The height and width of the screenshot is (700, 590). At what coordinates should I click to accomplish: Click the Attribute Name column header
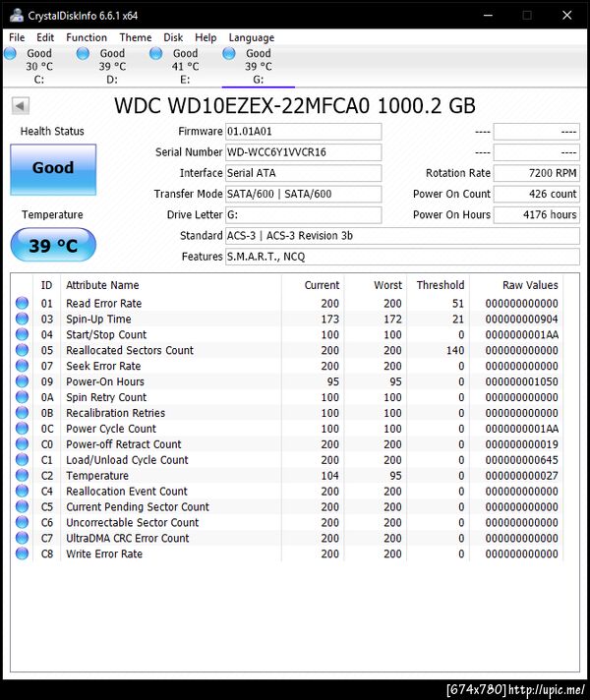[x=171, y=285]
